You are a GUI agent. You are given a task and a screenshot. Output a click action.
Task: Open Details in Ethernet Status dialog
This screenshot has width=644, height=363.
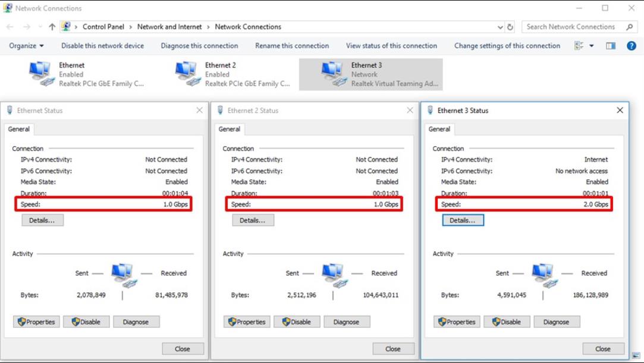[42, 220]
